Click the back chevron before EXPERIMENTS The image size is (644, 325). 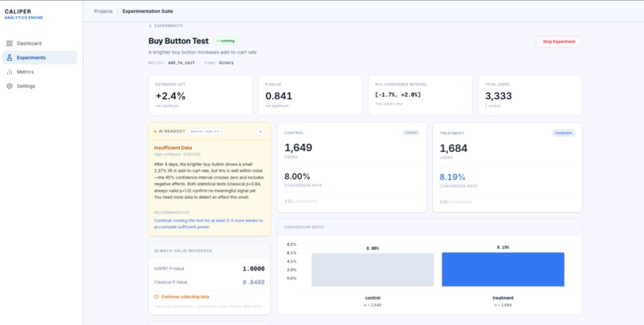150,26
